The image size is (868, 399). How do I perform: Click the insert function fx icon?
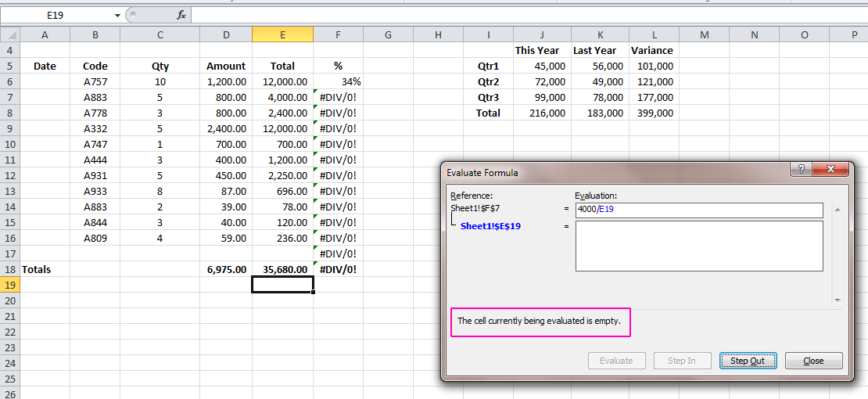(x=181, y=16)
